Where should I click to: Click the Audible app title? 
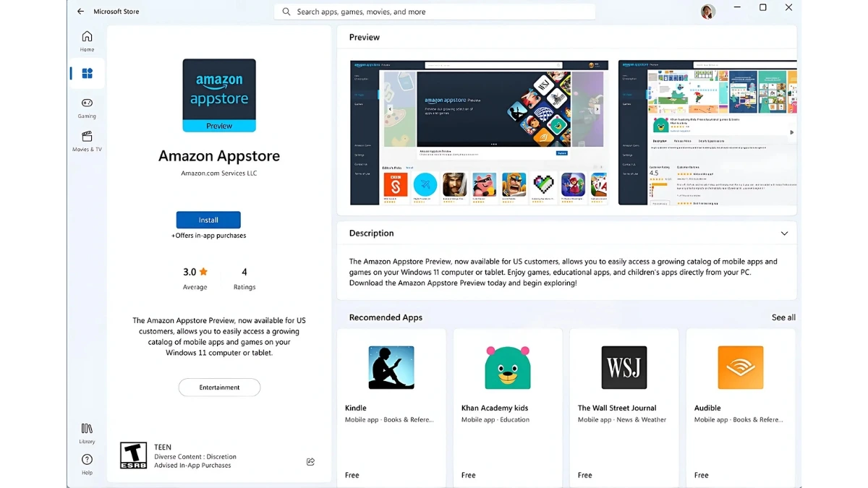click(x=707, y=408)
